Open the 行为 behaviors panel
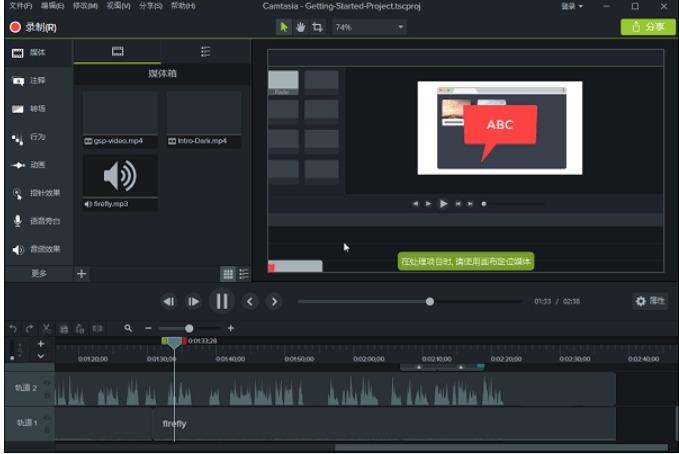The height and width of the screenshot is (454, 679). pos(38,137)
